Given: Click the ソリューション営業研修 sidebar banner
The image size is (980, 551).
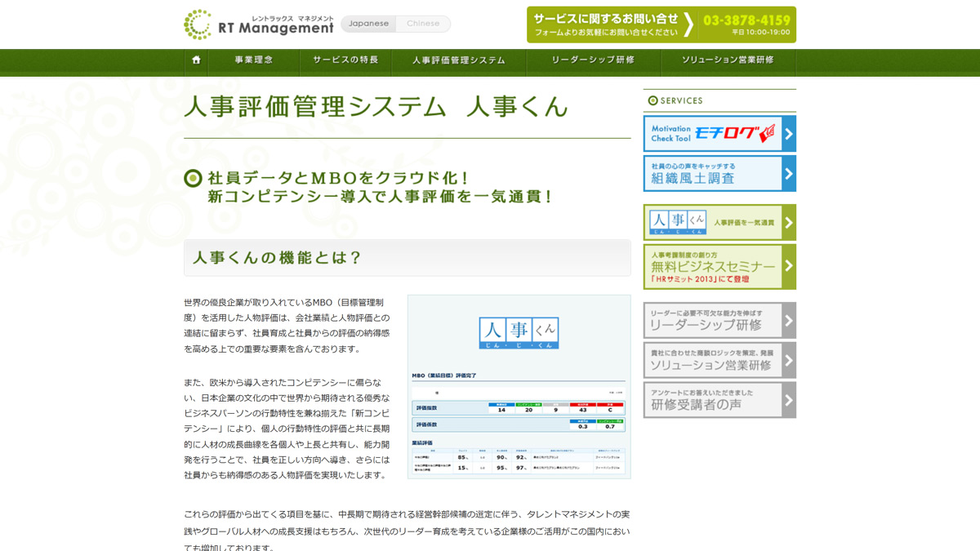Looking at the screenshot, I should point(710,360).
